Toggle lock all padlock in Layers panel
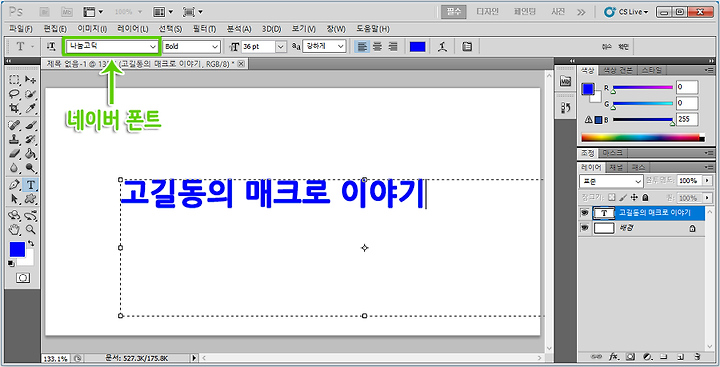The height and width of the screenshot is (367, 720). pos(645,198)
